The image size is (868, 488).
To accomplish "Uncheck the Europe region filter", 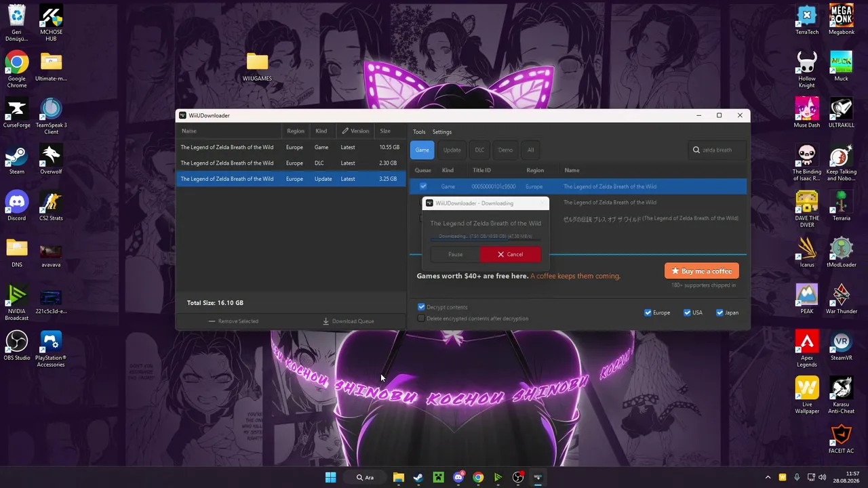I will [x=648, y=312].
